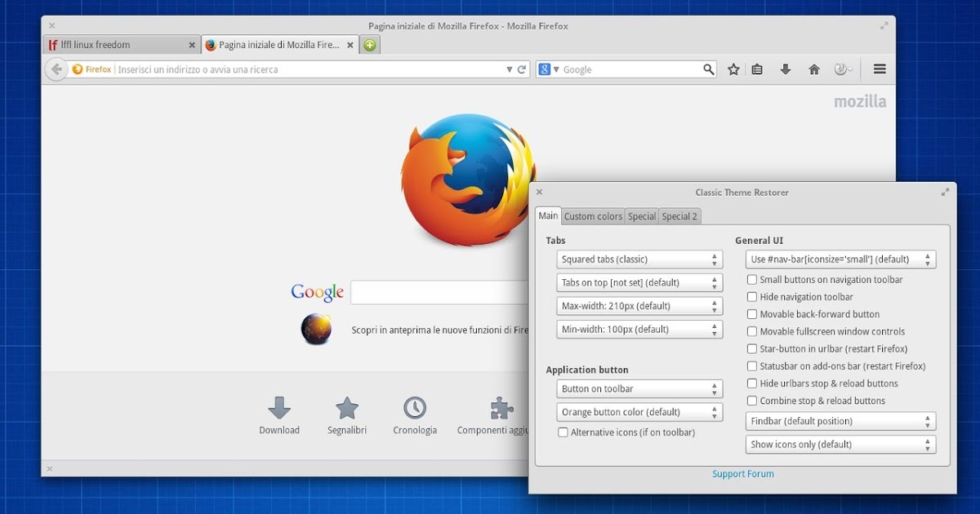Choose search engine via Google 'g' icon
This screenshot has height=514, width=980.
(545, 69)
